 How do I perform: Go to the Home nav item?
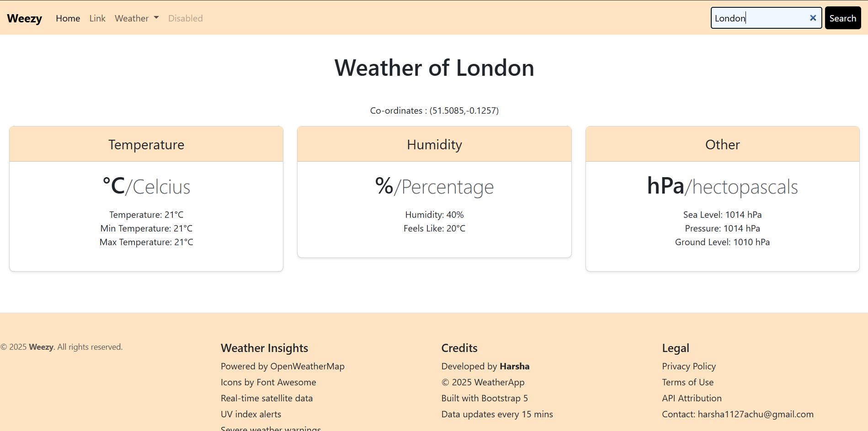coord(68,18)
